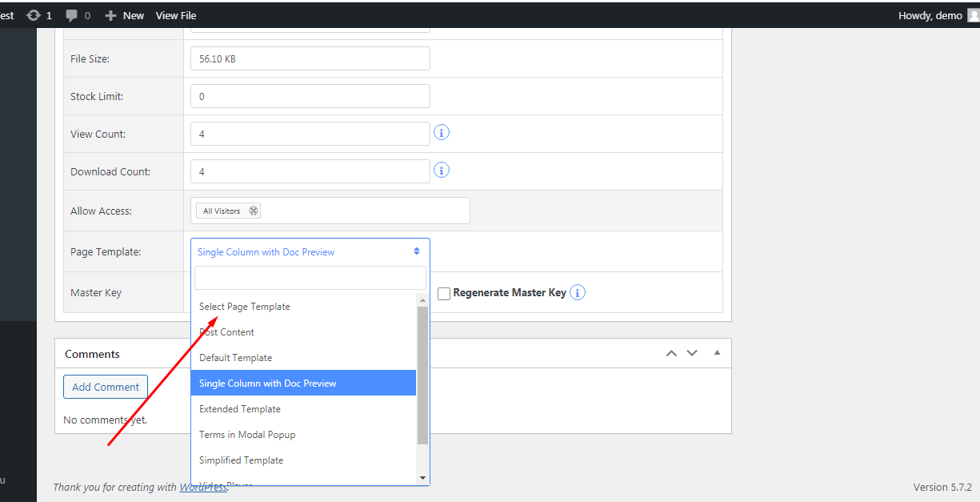
Task: Click the dropdown list scrollbar thumb
Action: [x=423, y=375]
